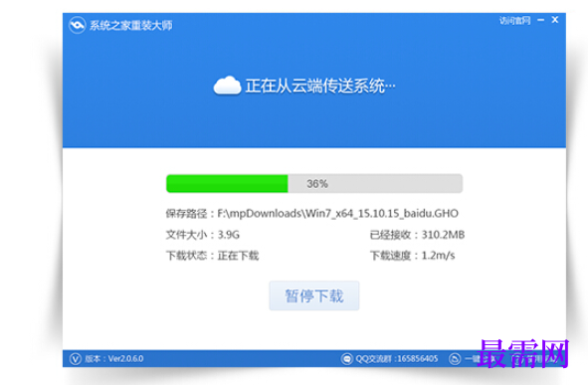This screenshot has height=385, width=588.
Task: Click the save path F:\mpDownloads\Win7_x64_15.10.15_baidu.GHO
Action: 312,213
